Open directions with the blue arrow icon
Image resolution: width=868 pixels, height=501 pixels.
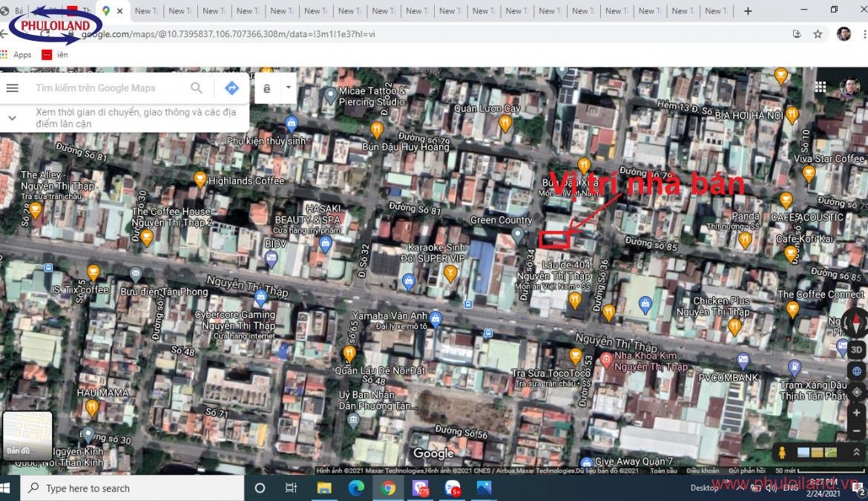click(x=231, y=88)
